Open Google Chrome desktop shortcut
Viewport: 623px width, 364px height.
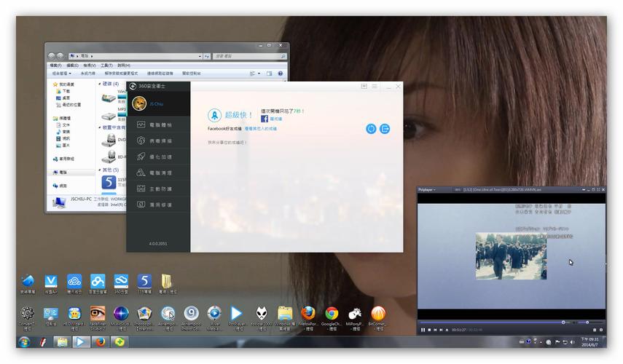click(332, 314)
